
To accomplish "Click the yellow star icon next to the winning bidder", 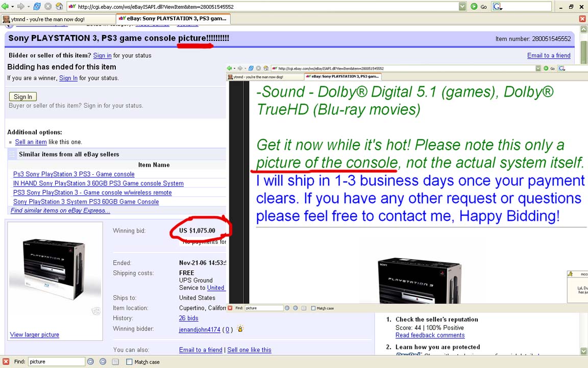I will click(240, 329).
